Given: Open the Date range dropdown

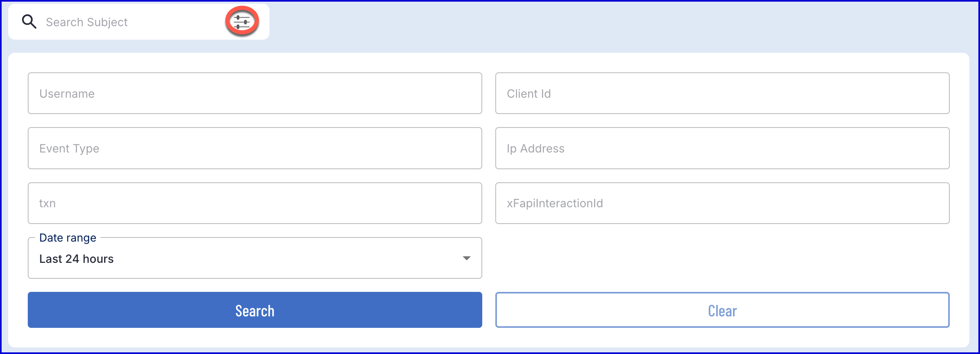Looking at the screenshot, I should [x=255, y=258].
